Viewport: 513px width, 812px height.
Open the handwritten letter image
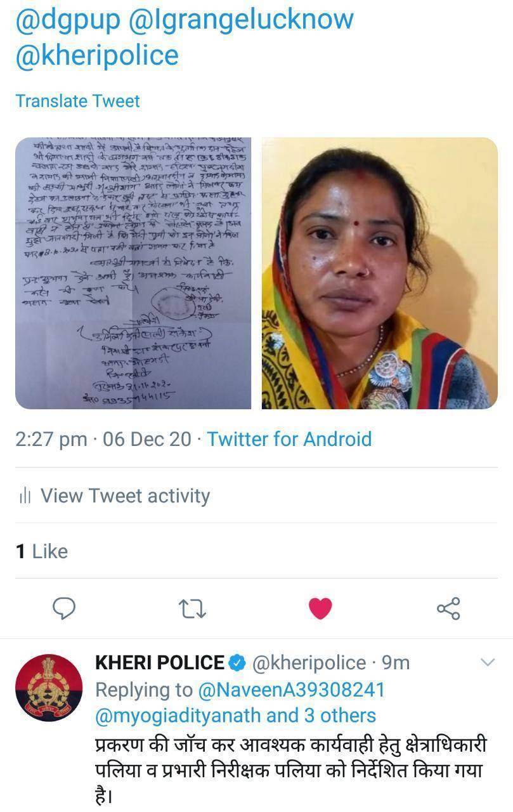[x=133, y=273]
